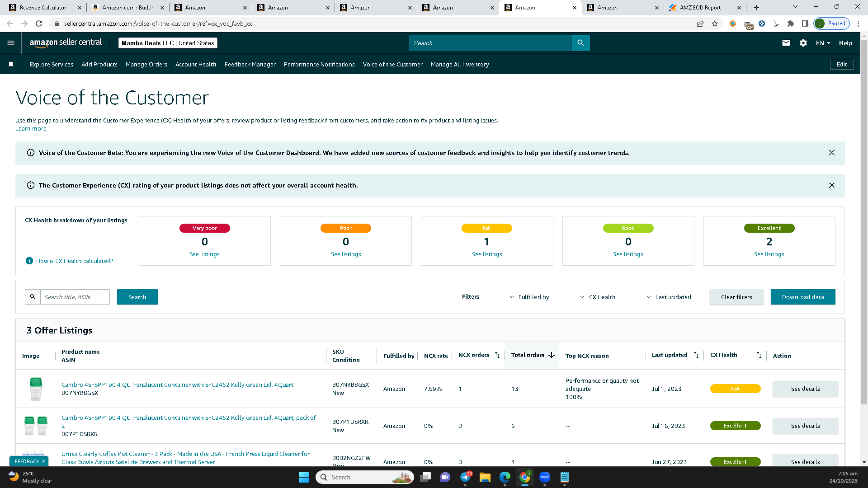Open Voice of the Customer in nav bar
The height and width of the screenshot is (488, 868).
tap(393, 64)
